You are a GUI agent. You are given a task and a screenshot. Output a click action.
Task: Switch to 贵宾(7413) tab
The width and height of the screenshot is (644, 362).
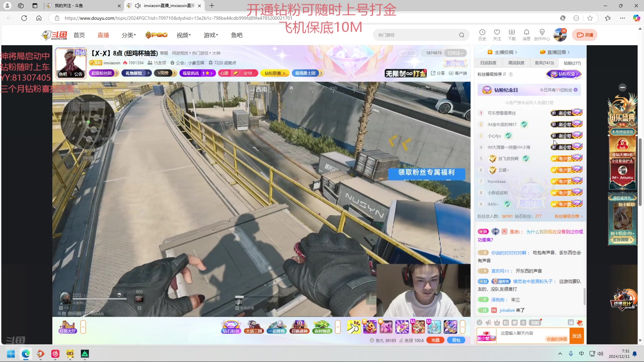click(x=544, y=63)
